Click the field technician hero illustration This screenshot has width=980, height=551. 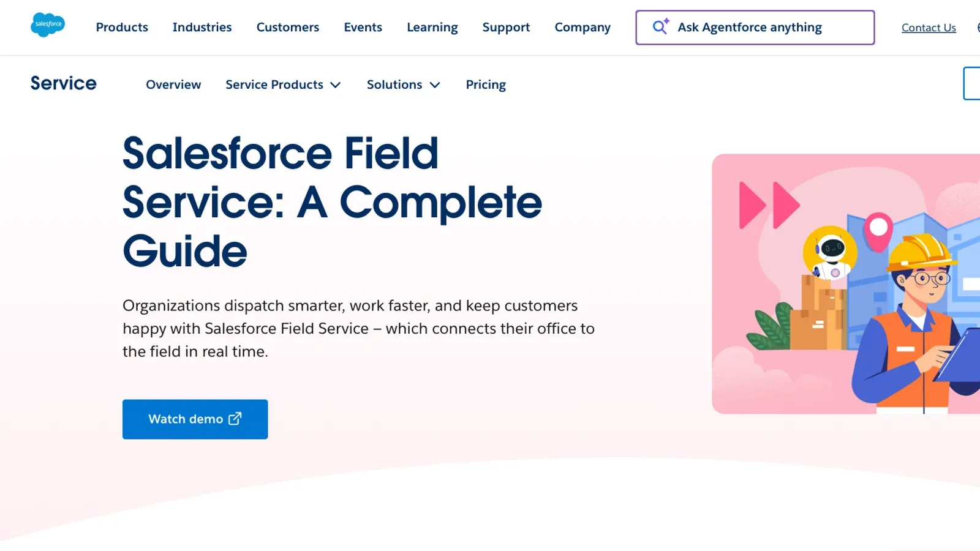point(846,284)
